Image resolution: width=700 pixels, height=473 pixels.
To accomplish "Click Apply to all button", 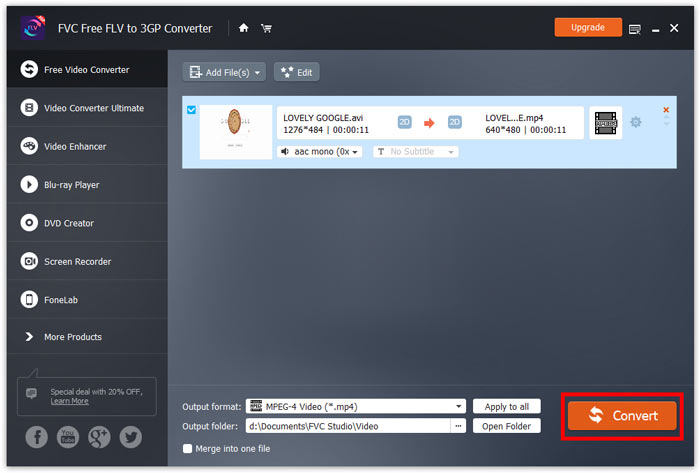I will 507,407.
